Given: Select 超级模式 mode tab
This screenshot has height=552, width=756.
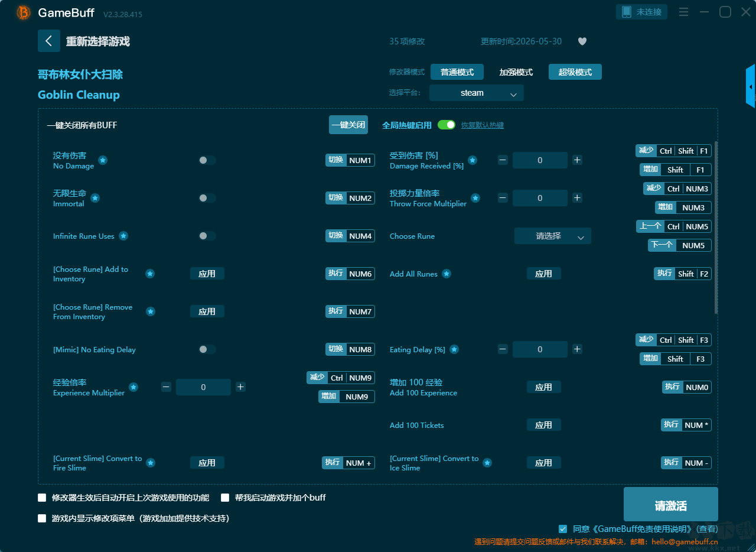Looking at the screenshot, I should coord(575,72).
